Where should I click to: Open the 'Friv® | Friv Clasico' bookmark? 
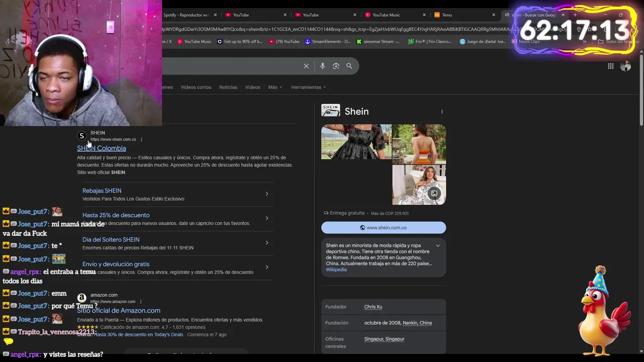[430, 42]
